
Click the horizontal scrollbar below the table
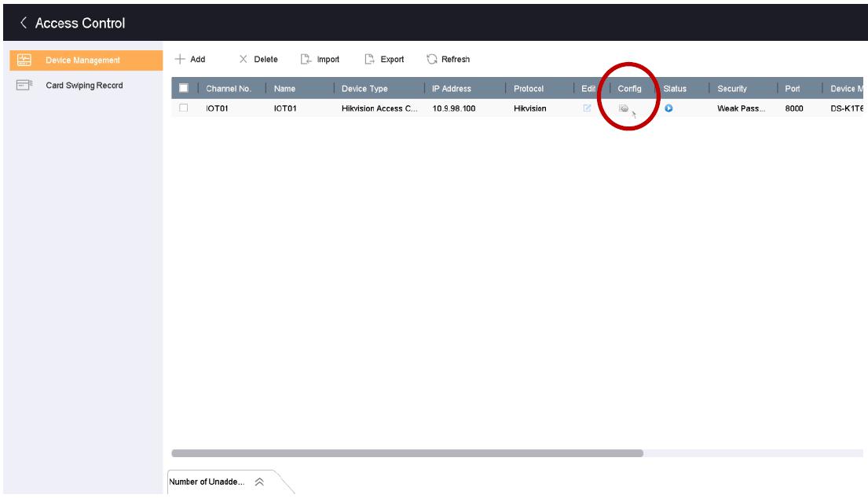coord(407,453)
